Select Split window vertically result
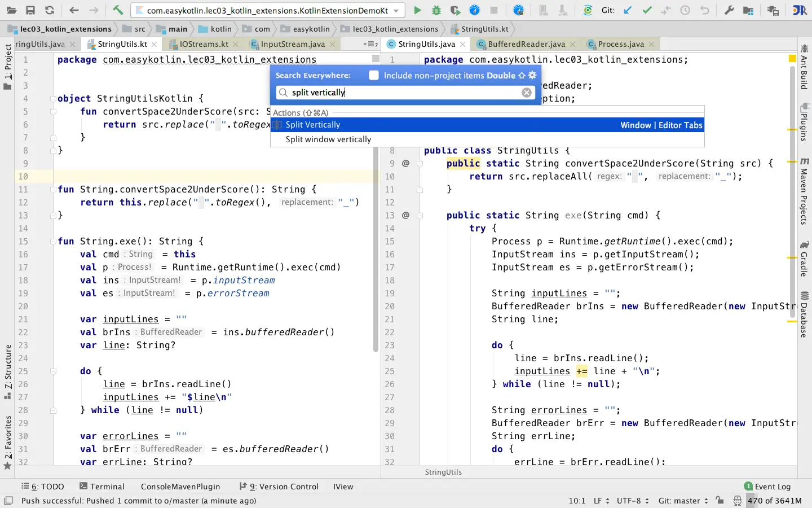This screenshot has width=812, height=508. pos(487,139)
